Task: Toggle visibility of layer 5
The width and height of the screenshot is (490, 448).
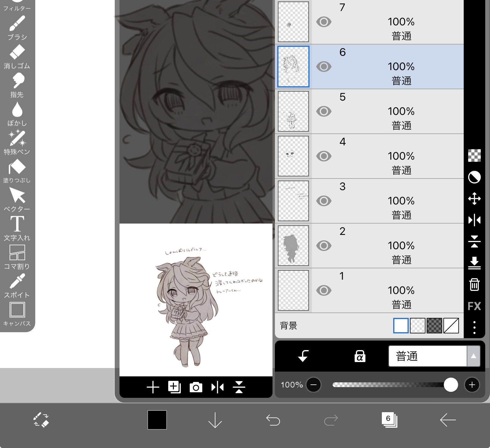Action: click(324, 111)
